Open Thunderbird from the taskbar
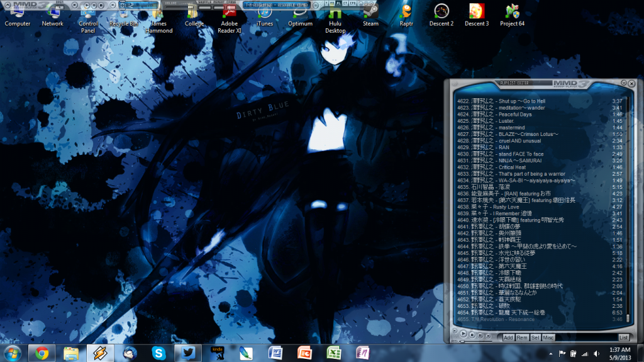Screen dimensions: 644x362 [x=130, y=353]
